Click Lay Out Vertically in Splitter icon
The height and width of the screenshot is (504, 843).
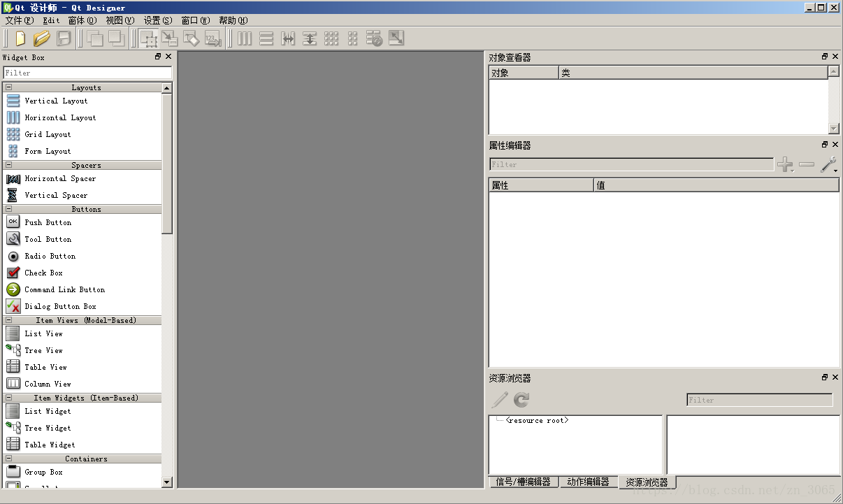coord(310,38)
